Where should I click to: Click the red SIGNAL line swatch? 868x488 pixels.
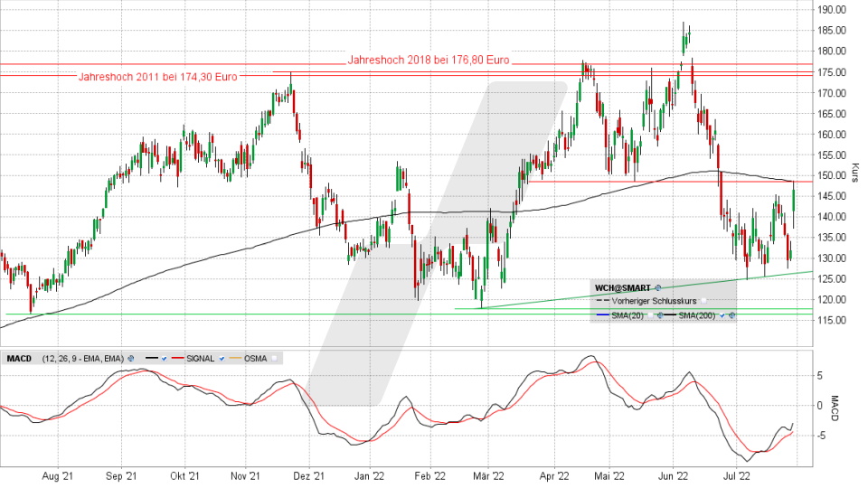click(x=178, y=358)
